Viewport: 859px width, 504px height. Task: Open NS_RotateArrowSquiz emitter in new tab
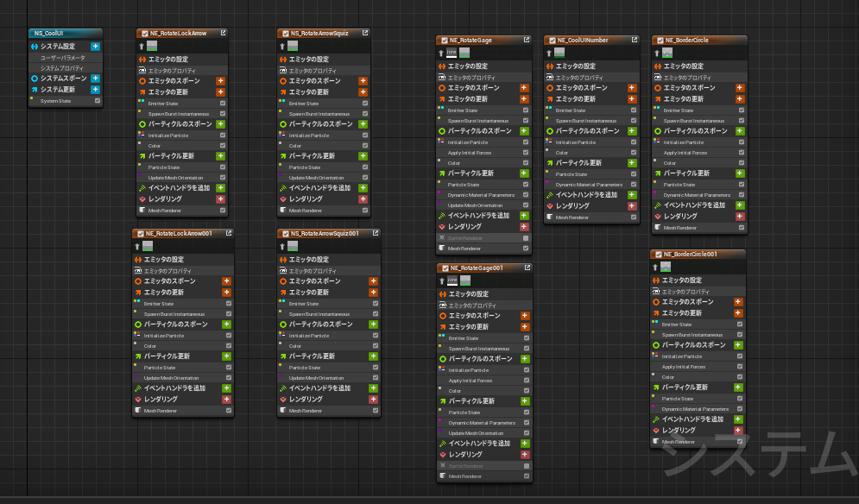[365, 33]
